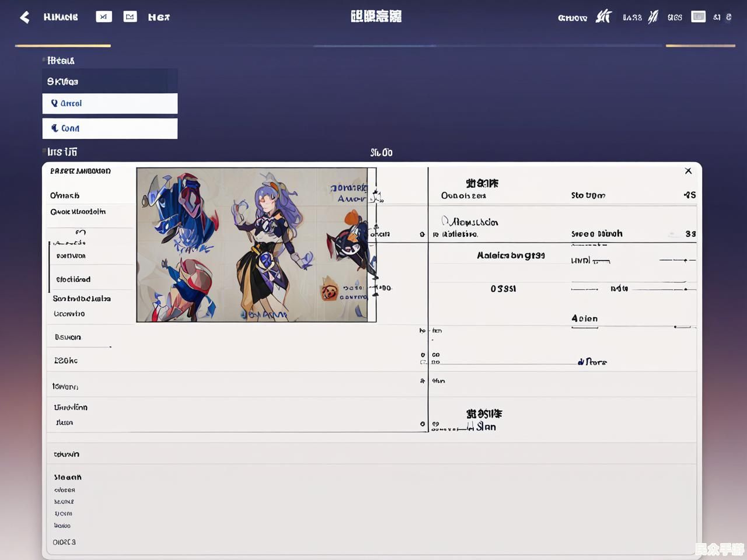Open the 'Hex' item in top bar
Screen dimensions: 747x560
point(159,17)
